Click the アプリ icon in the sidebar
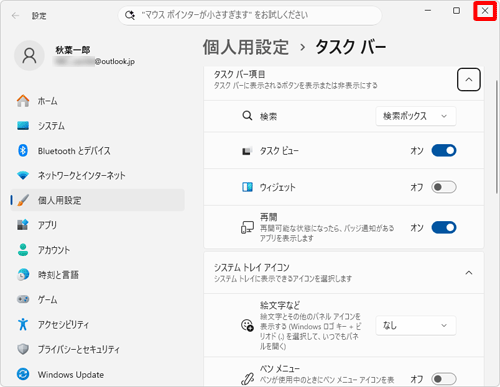Screen dimensions: 500x387 (23, 225)
